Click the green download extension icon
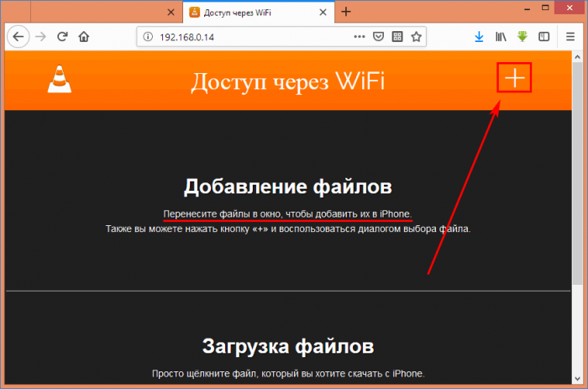The height and width of the screenshot is (389, 588). [x=522, y=37]
